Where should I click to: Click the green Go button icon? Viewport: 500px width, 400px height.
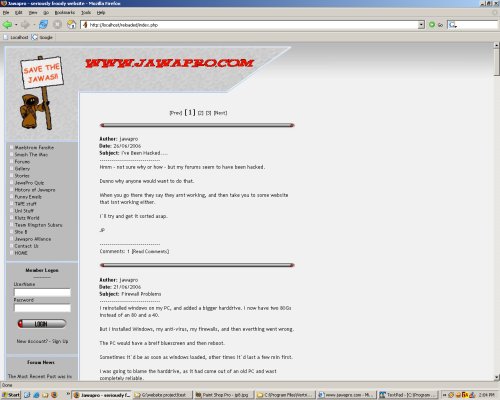[432, 25]
